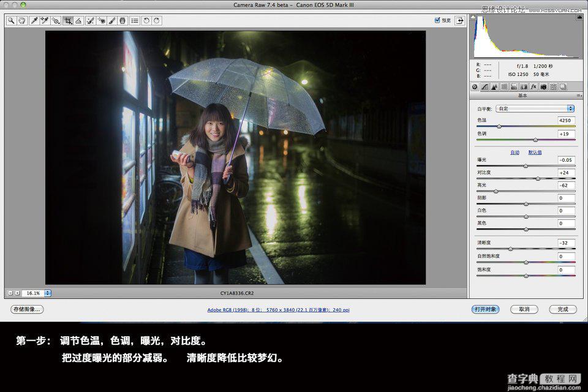Click the 自动 auto link
The image size is (588, 392).
click(515, 153)
